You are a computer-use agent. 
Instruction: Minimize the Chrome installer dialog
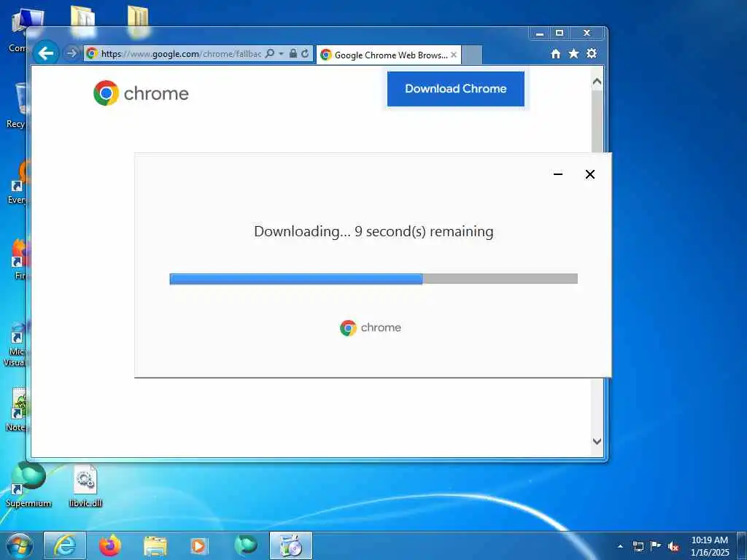point(558,174)
